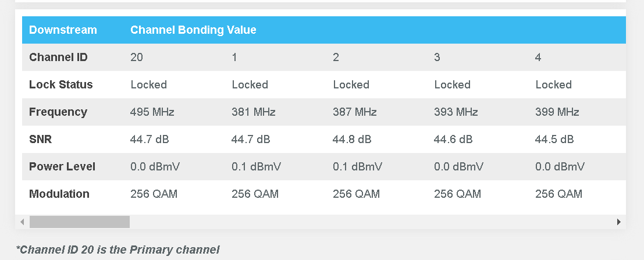
Task: Click the empty scrollbar track right of thumb
Action: pos(372,222)
